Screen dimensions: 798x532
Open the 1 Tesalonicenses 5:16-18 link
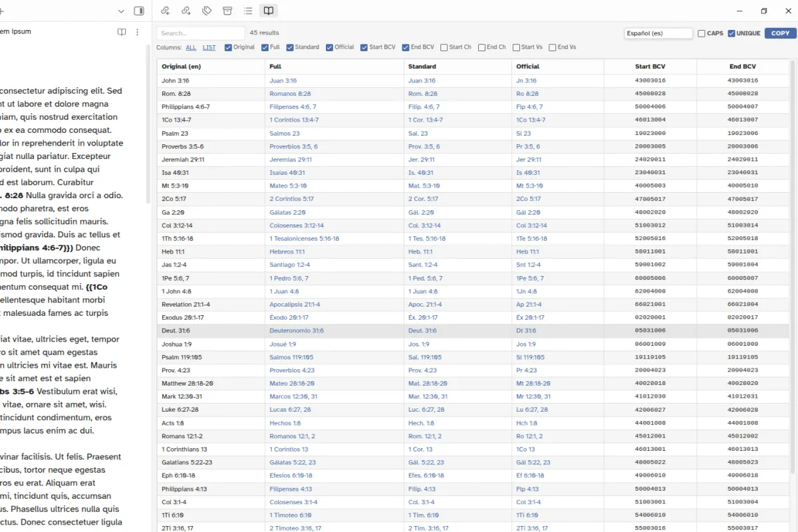coord(305,239)
